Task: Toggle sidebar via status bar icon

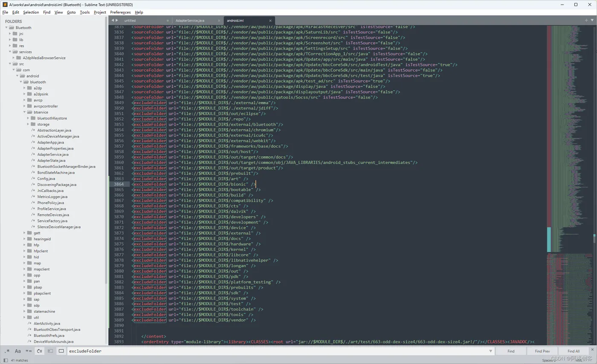Action: [x=6, y=361]
